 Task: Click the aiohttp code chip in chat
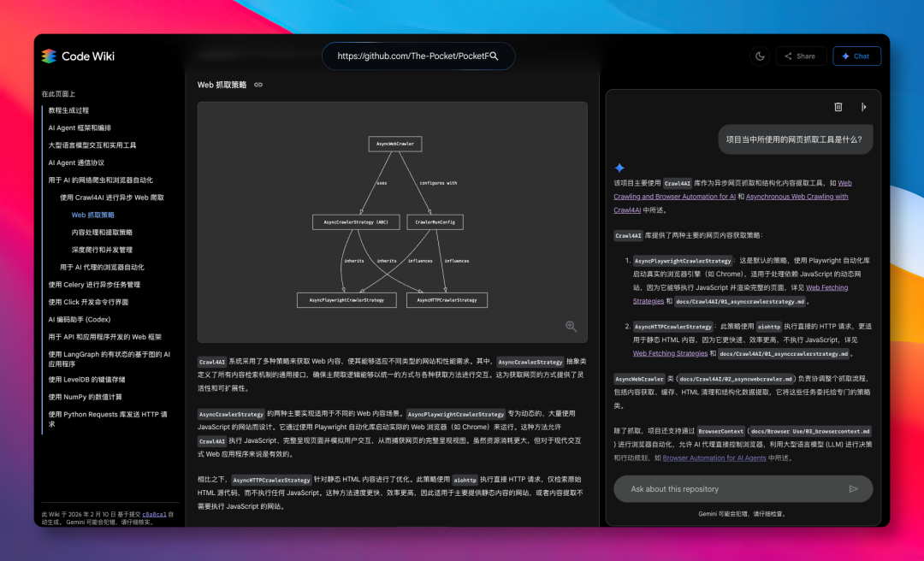(769, 327)
